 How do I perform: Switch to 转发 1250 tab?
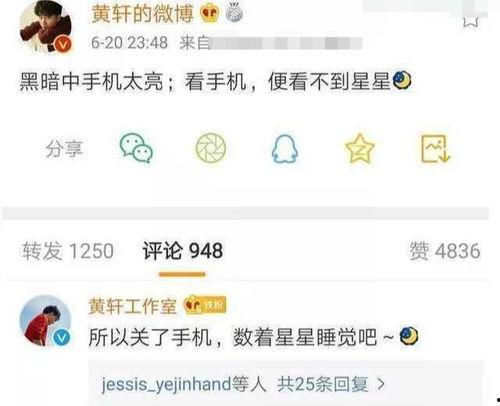68,251
